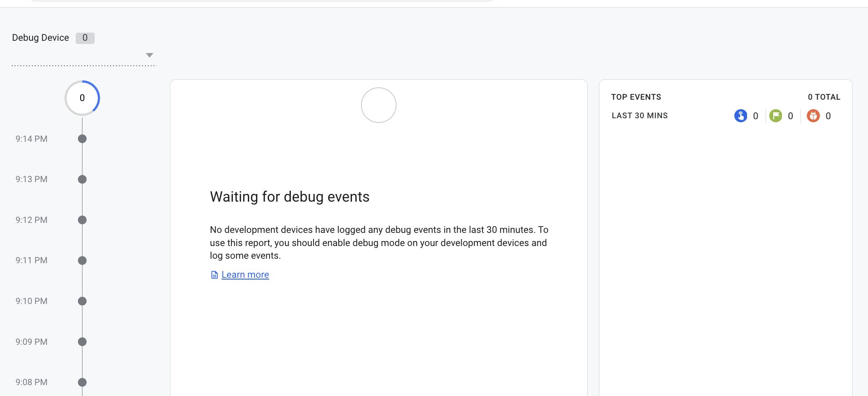This screenshot has width=868, height=396.
Task: Select the 9:09 PM timeline marker
Action: click(82, 342)
